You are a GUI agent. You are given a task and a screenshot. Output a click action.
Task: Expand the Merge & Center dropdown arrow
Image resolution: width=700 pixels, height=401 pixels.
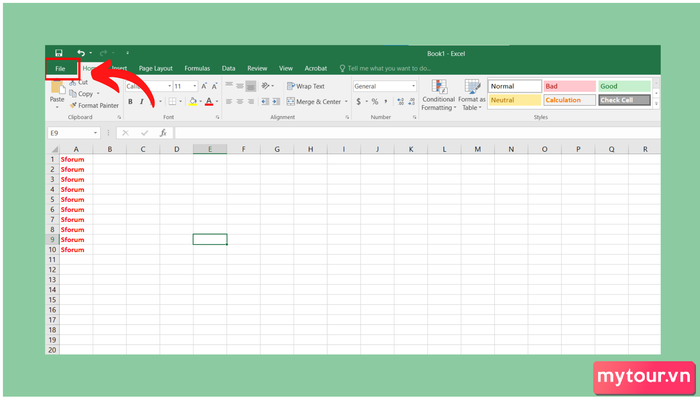point(346,102)
